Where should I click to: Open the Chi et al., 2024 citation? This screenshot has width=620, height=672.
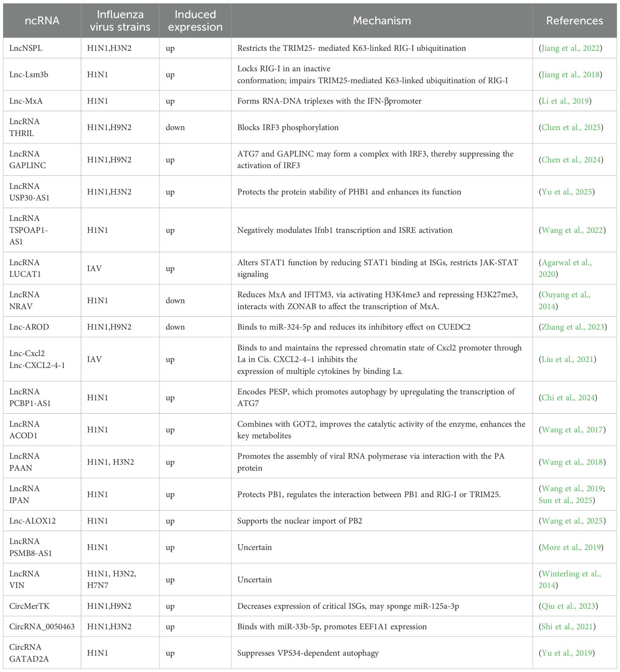[568, 398]
